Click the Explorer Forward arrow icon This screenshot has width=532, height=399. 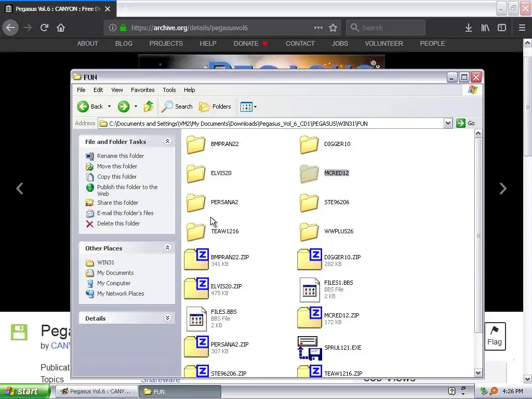tap(124, 107)
